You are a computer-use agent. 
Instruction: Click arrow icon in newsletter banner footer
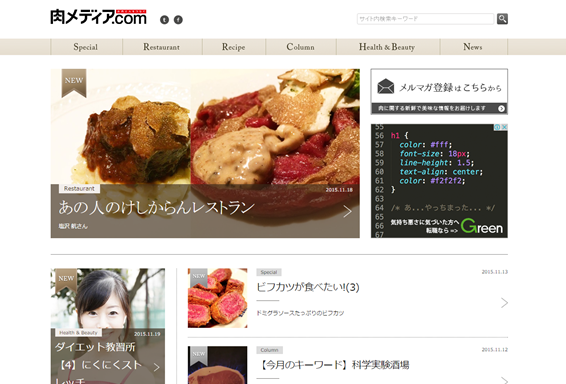[x=501, y=109]
